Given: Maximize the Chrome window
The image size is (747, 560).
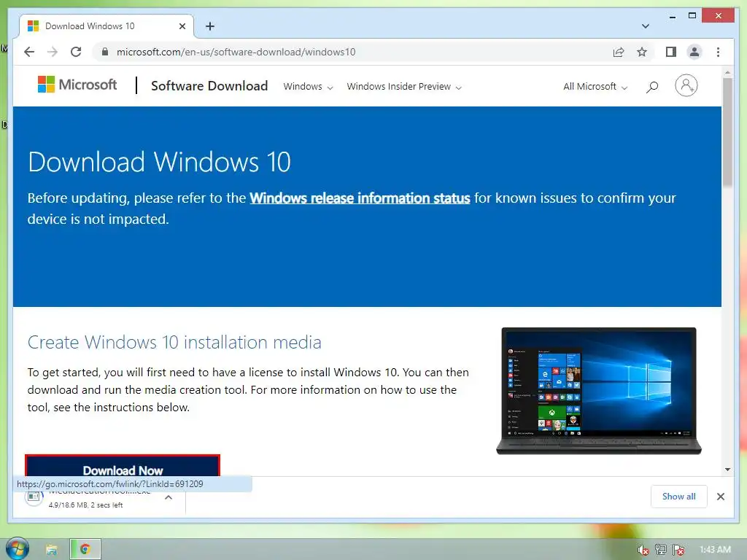Looking at the screenshot, I should click(x=692, y=16).
